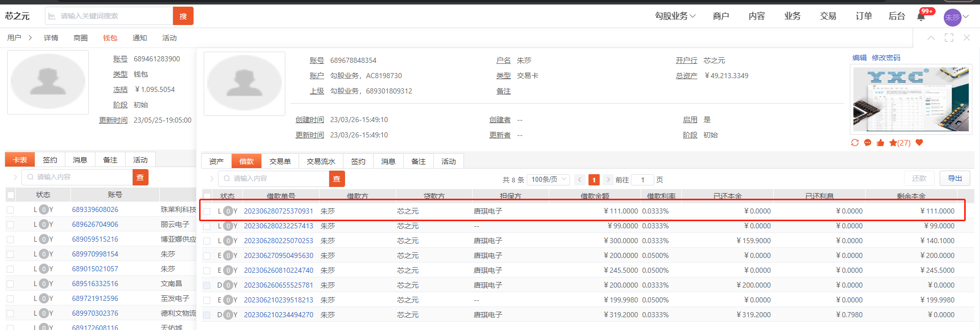The height and width of the screenshot is (330, 980).
Task: Click page number 1 in pagination
Action: click(594, 180)
